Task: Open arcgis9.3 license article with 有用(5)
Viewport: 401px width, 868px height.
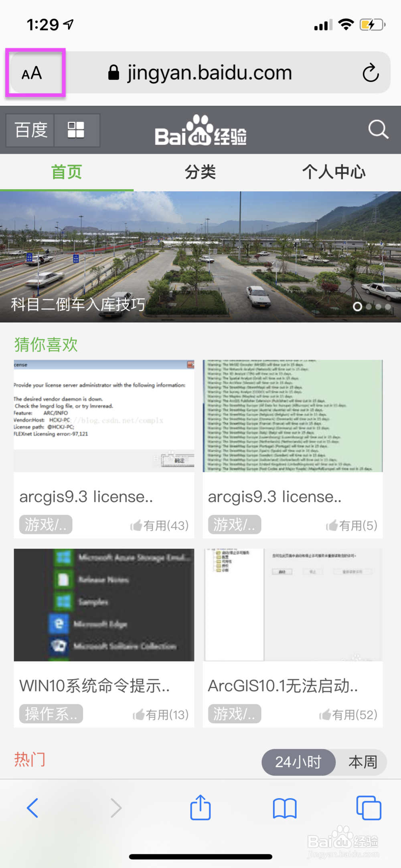Action: pos(275,497)
